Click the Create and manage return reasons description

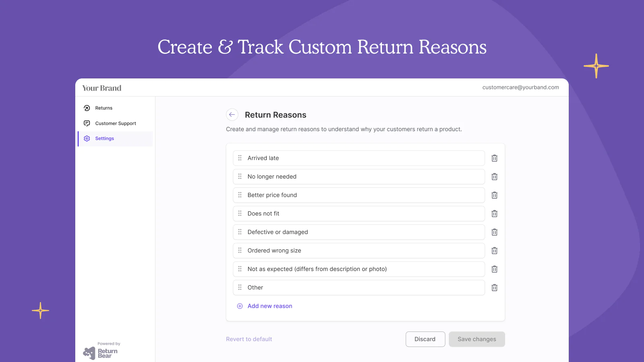pyautogui.click(x=344, y=129)
